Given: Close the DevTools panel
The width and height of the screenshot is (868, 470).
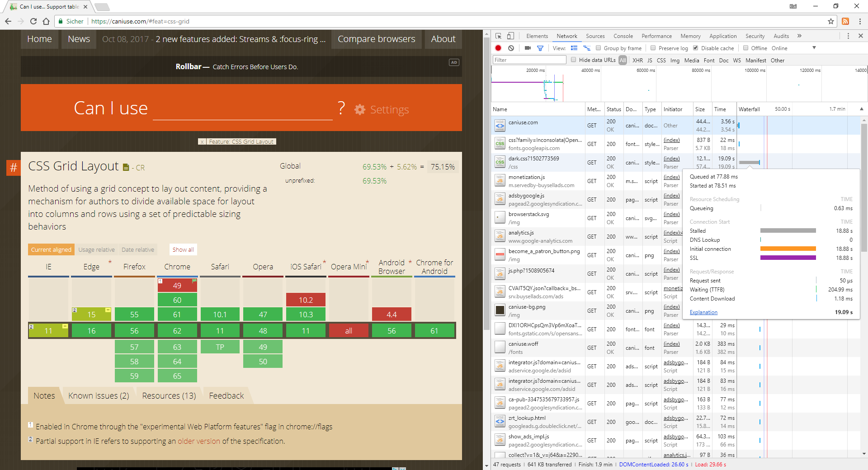Looking at the screenshot, I should [860, 36].
